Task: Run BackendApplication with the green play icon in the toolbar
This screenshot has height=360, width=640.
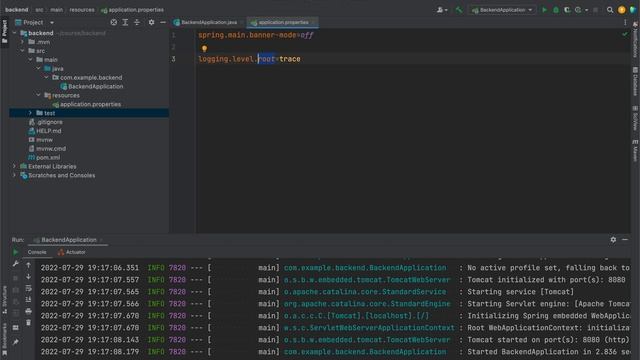Action: tap(544, 10)
